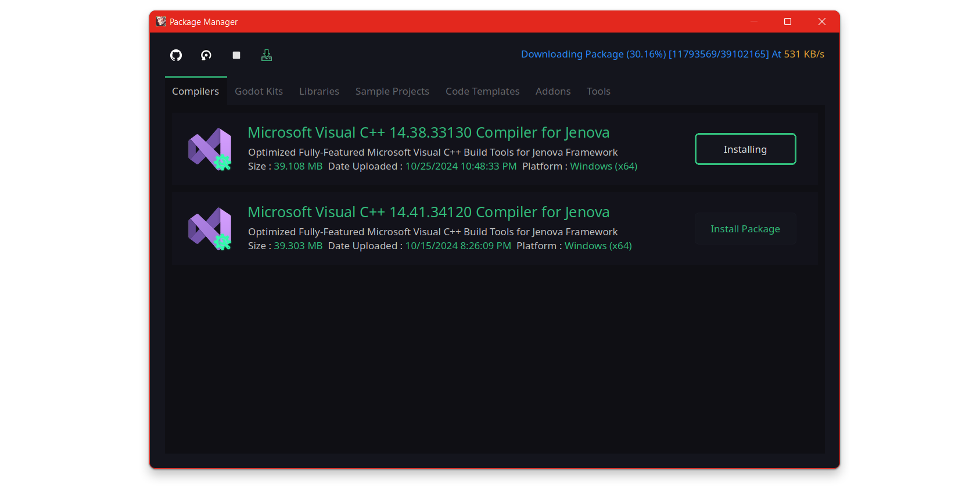Switch to the Addons tab
Viewport: 980px width, 496px height.
[x=553, y=91]
